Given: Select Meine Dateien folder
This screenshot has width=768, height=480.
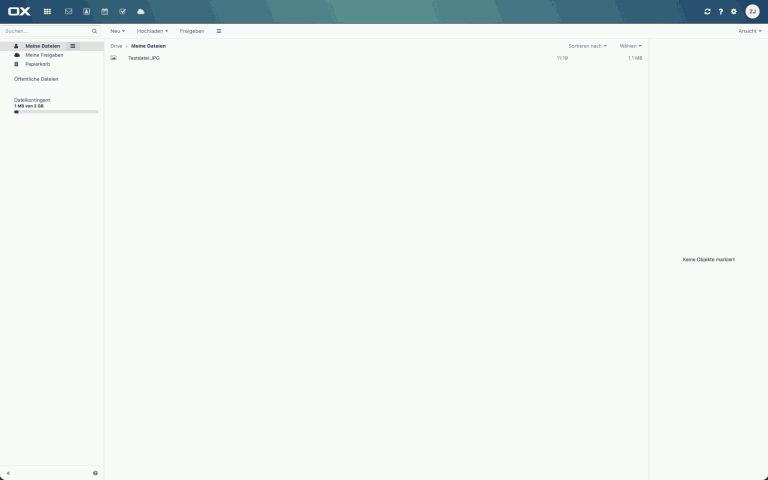Looking at the screenshot, I should pos(43,46).
